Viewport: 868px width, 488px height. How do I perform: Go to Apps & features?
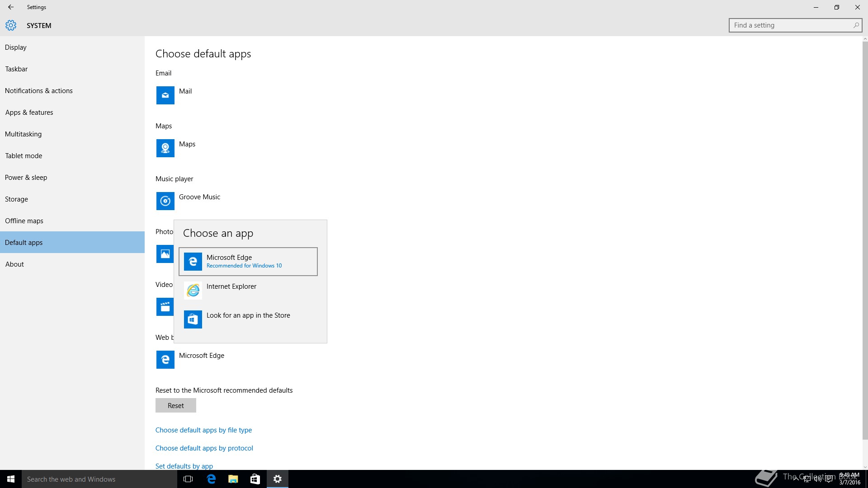(72, 113)
